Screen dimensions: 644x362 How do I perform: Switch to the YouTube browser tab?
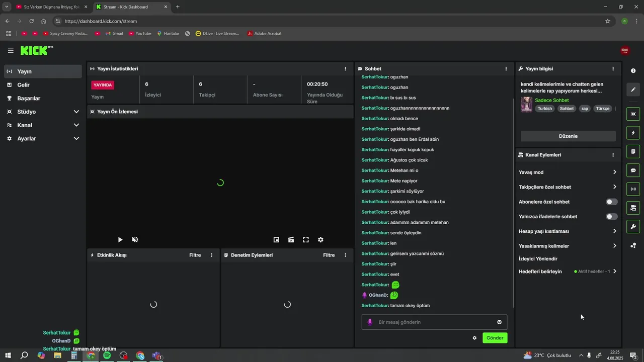[x=52, y=7]
